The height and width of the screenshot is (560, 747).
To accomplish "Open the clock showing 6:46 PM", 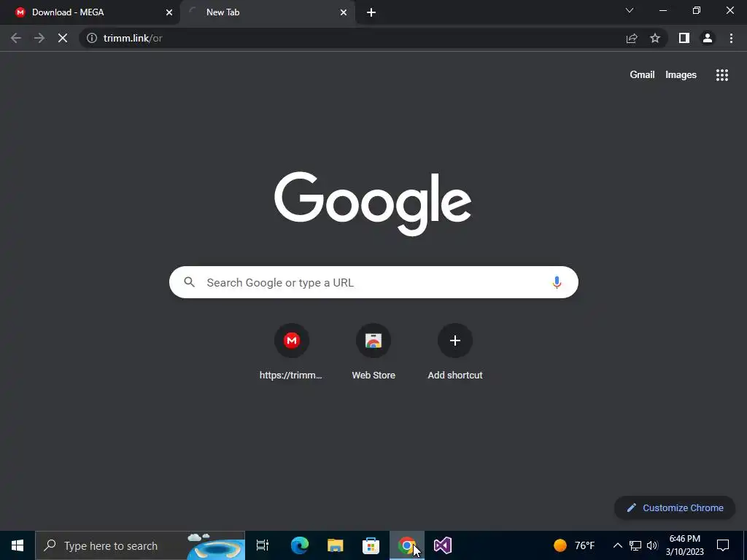I will coord(684,545).
